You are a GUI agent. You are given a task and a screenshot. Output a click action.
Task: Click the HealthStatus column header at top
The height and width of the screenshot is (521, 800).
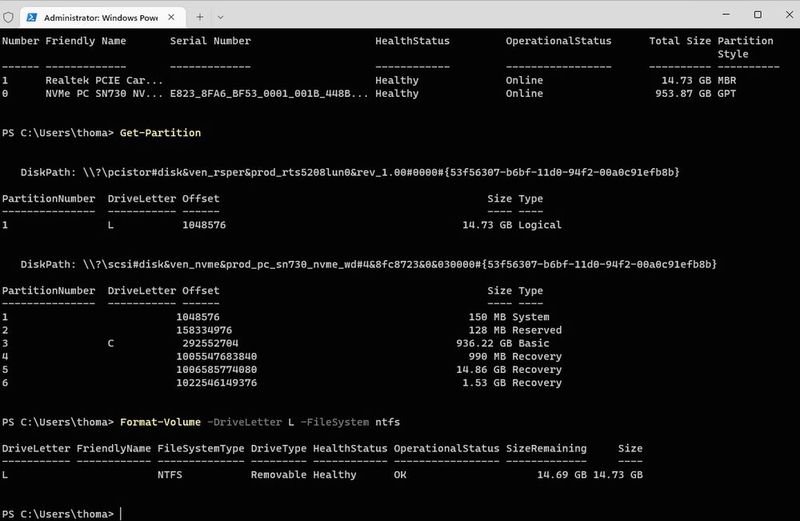point(412,41)
